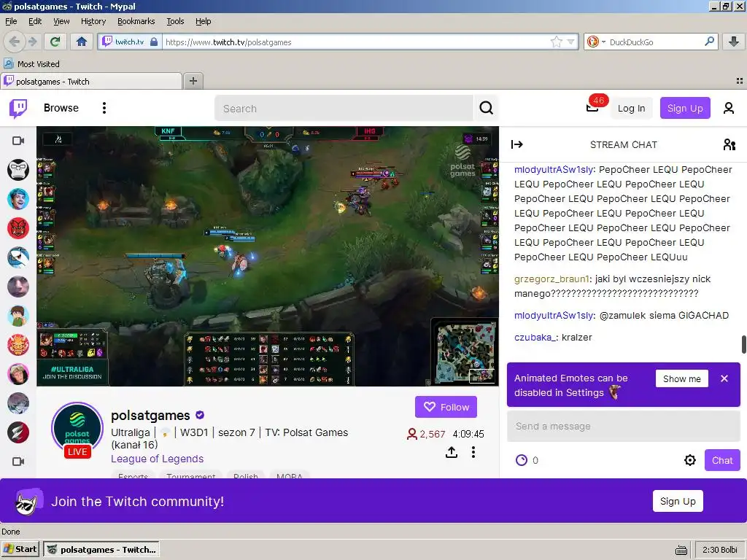Open the File menu
747x560 pixels.
coord(11,21)
